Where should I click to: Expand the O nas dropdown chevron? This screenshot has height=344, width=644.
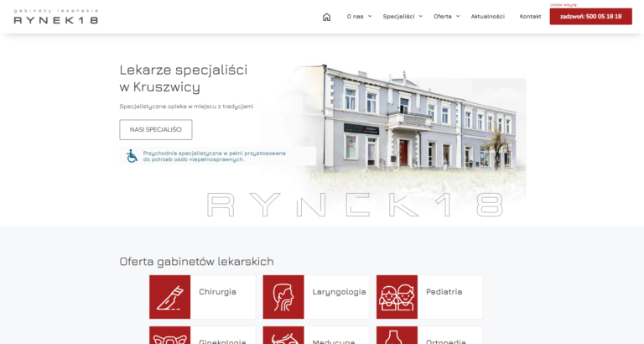(370, 17)
